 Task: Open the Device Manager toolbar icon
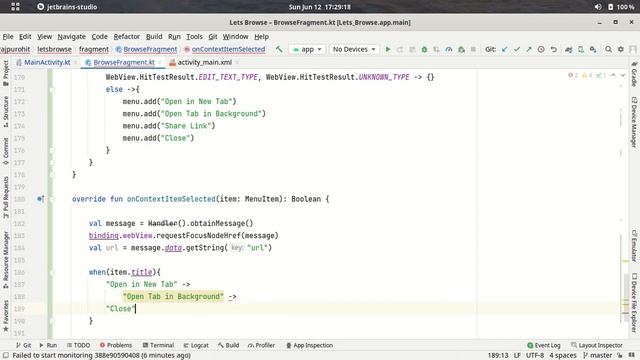[x=581, y=49]
